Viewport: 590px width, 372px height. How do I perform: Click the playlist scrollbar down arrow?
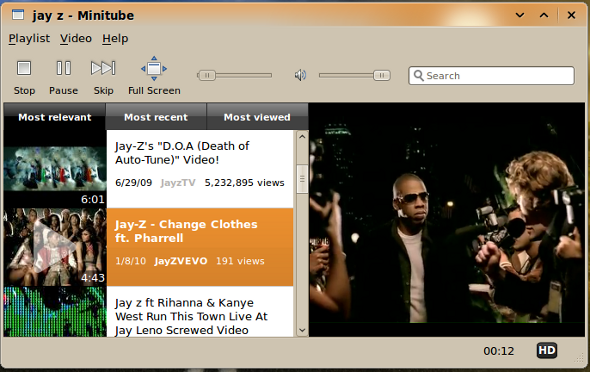click(302, 330)
